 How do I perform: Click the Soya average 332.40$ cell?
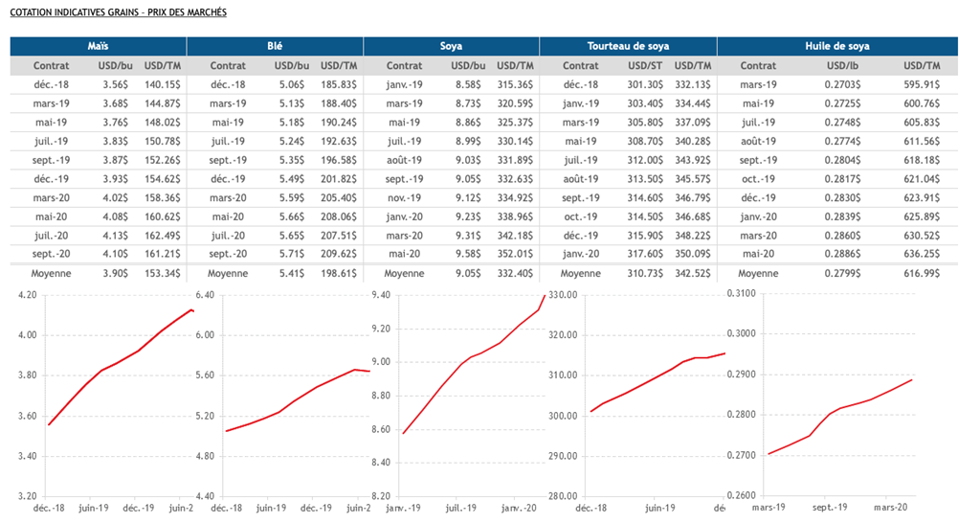point(515,273)
